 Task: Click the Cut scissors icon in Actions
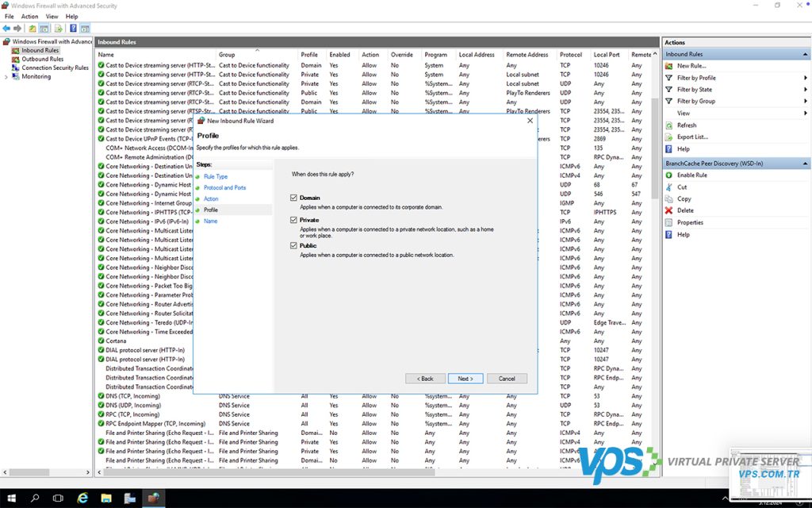(x=669, y=187)
